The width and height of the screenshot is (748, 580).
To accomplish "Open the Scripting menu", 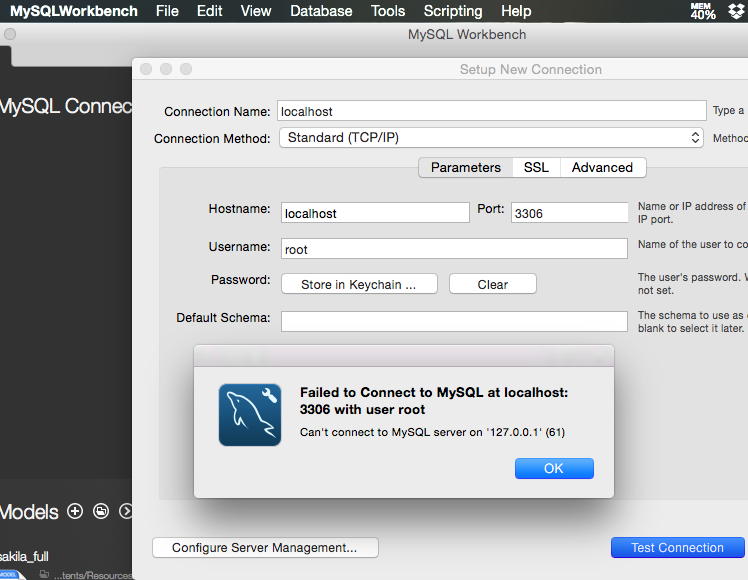I will 453,11.
